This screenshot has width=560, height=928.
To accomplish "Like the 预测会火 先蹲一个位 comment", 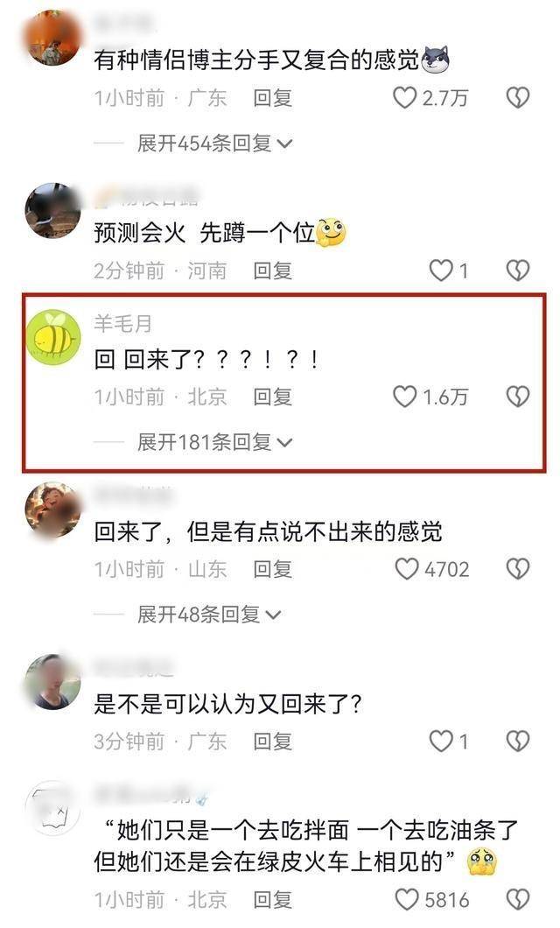I will [x=440, y=271].
